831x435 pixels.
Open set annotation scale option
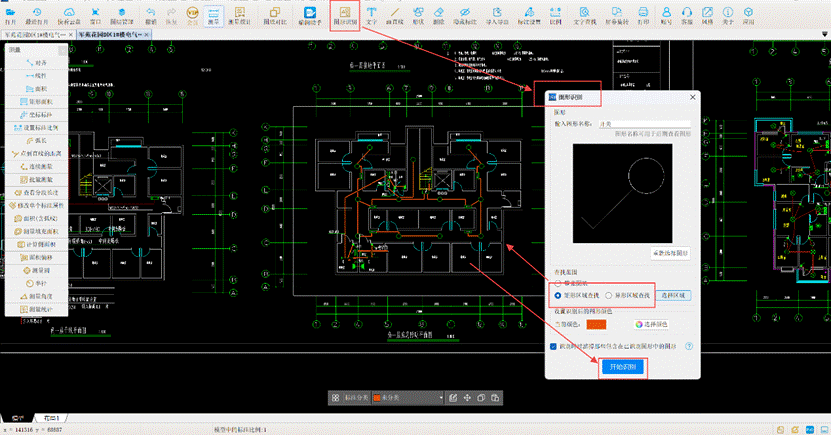click(36, 128)
